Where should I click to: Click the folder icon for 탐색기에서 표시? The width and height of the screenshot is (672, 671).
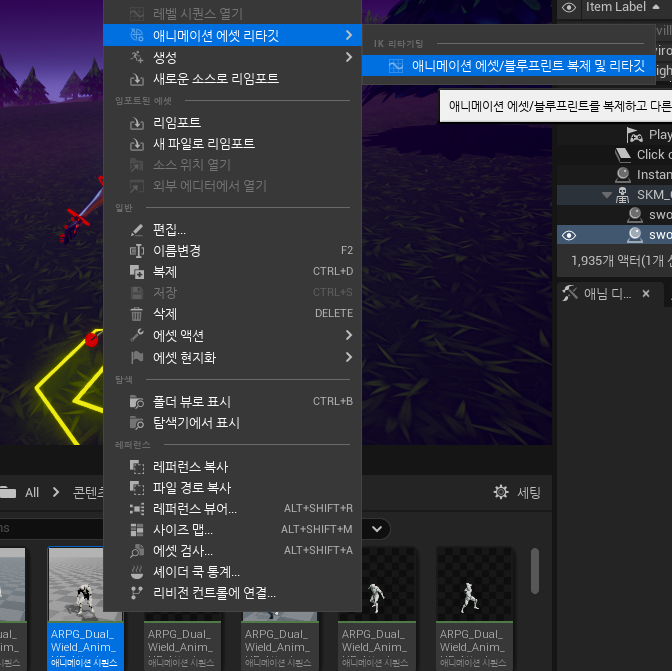[137, 423]
